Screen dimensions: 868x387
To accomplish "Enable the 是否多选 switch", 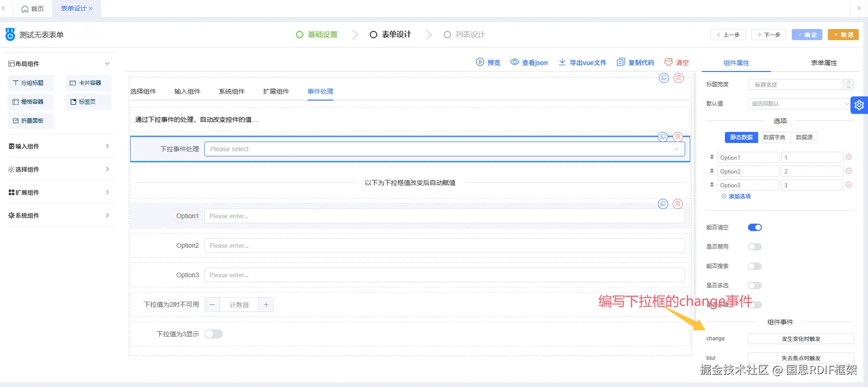I will [x=755, y=286].
